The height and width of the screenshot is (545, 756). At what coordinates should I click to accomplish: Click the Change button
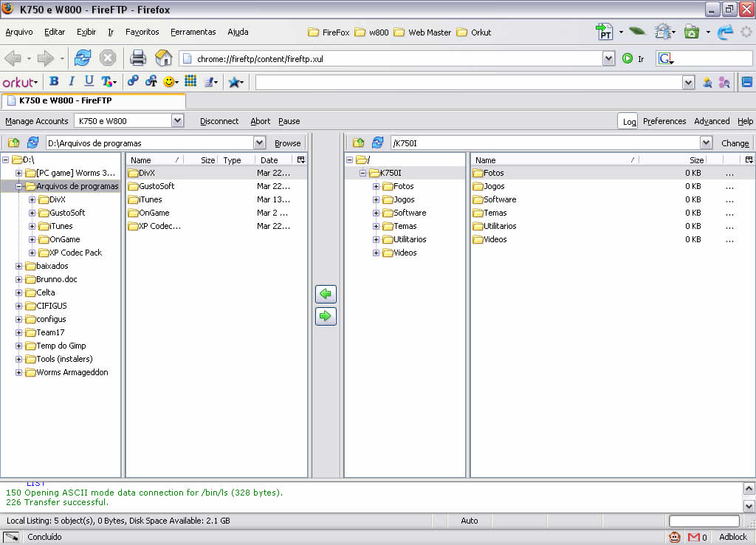tap(735, 143)
